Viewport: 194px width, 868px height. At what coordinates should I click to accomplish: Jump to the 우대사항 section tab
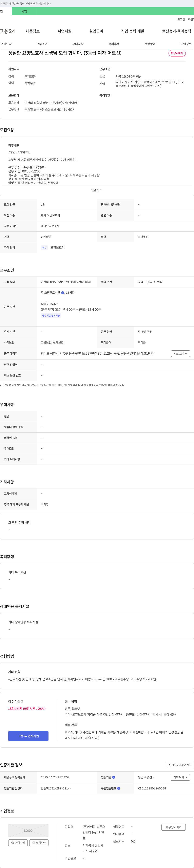click(x=78, y=44)
